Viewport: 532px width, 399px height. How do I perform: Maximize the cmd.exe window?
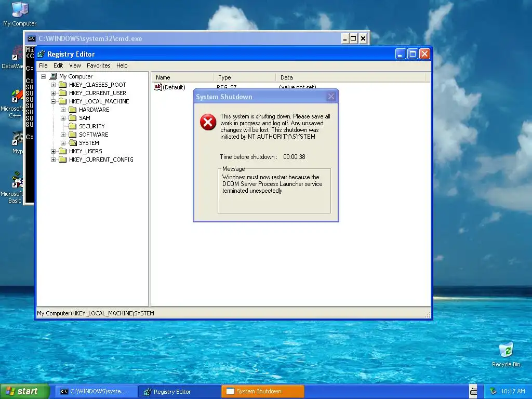pyautogui.click(x=353, y=38)
